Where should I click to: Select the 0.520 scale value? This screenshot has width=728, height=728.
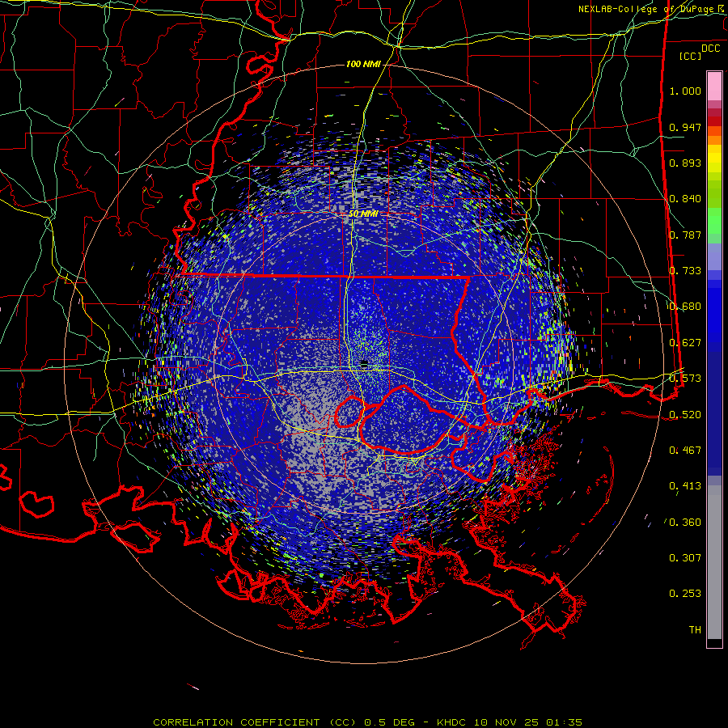pyautogui.click(x=685, y=415)
